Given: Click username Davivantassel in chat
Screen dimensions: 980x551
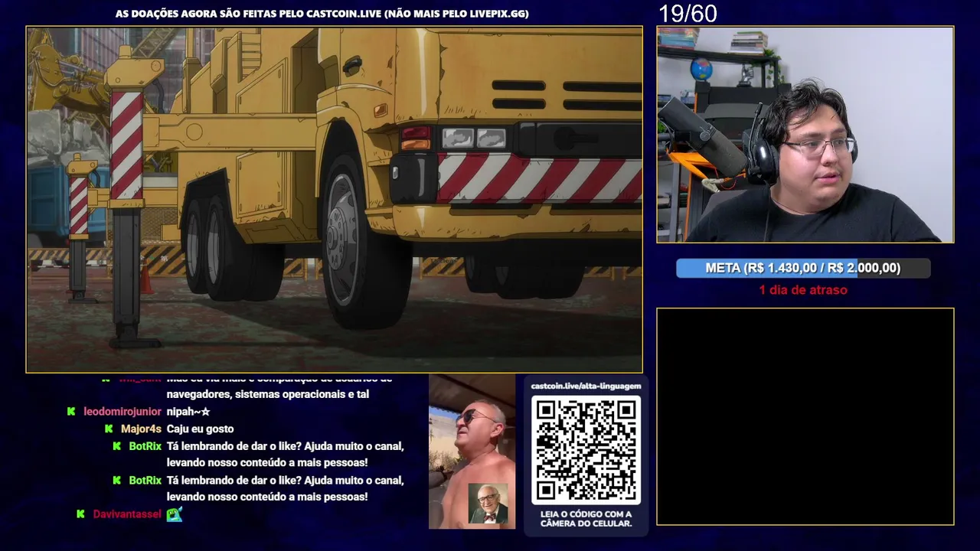Looking at the screenshot, I should pyautogui.click(x=127, y=514).
